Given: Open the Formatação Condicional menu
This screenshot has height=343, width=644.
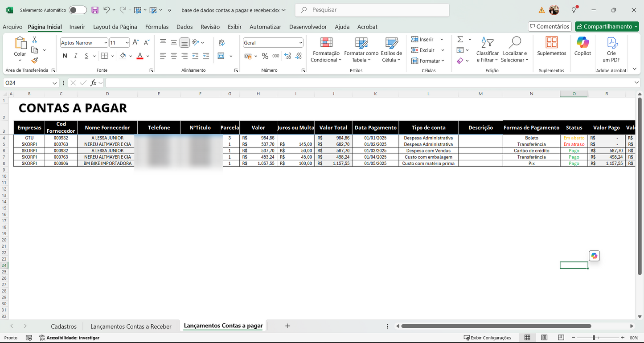Looking at the screenshot, I should click(x=326, y=50).
